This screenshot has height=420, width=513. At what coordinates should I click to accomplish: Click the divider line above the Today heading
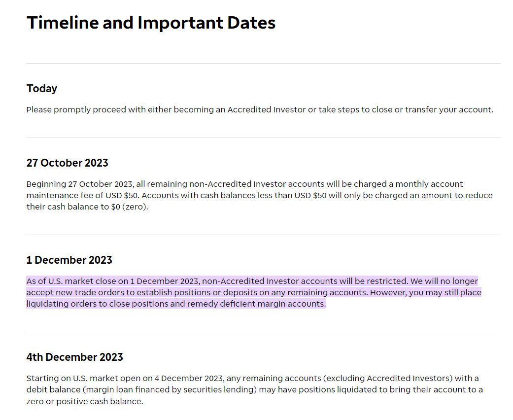pos(263,63)
